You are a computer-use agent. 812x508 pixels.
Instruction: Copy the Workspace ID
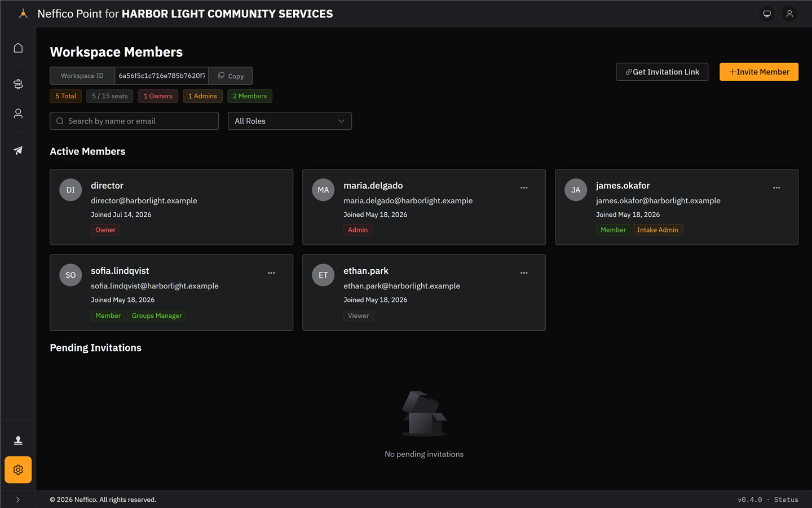(231, 76)
